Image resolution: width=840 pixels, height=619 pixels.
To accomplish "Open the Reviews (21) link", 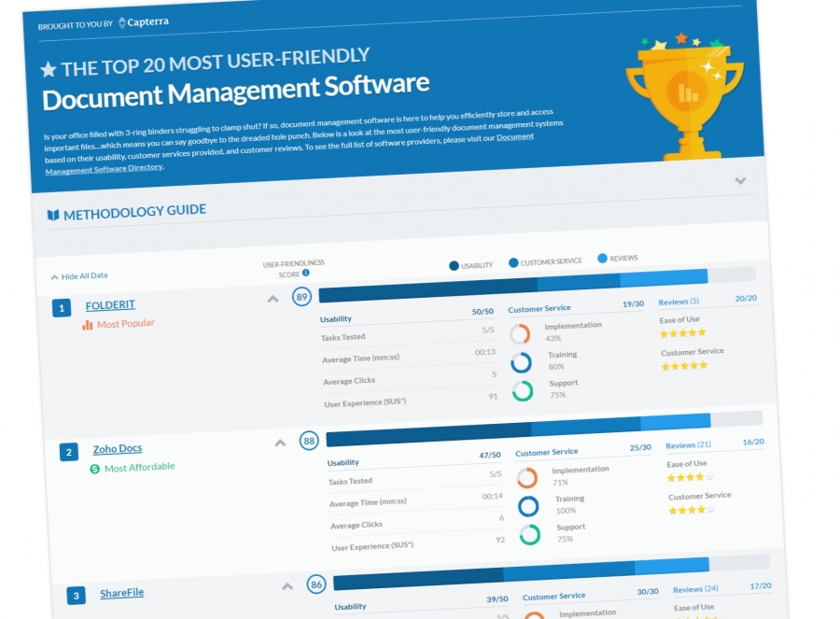I will [x=689, y=445].
